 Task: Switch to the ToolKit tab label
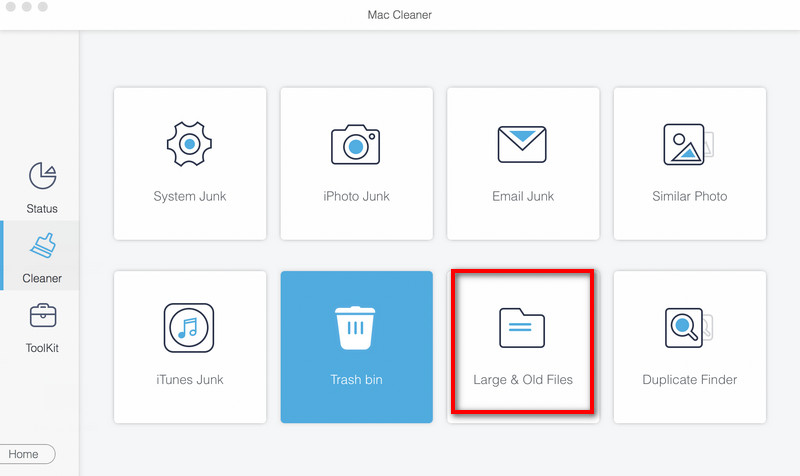(42, 348)
